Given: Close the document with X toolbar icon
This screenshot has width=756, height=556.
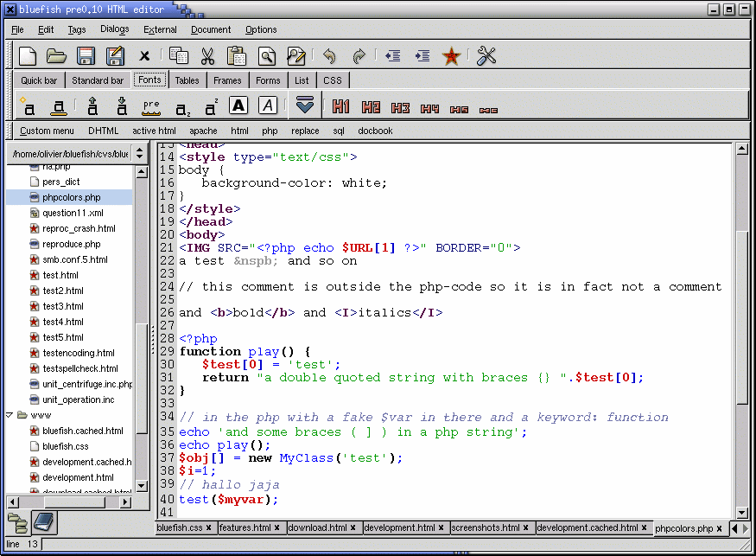Looking at the screenshot, I should tap(144, 56).
